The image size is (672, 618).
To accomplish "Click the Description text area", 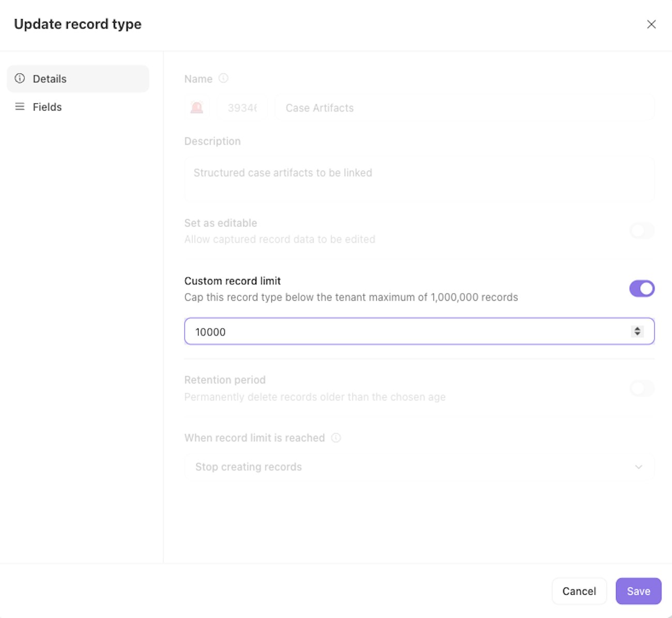I will (419, 178).
